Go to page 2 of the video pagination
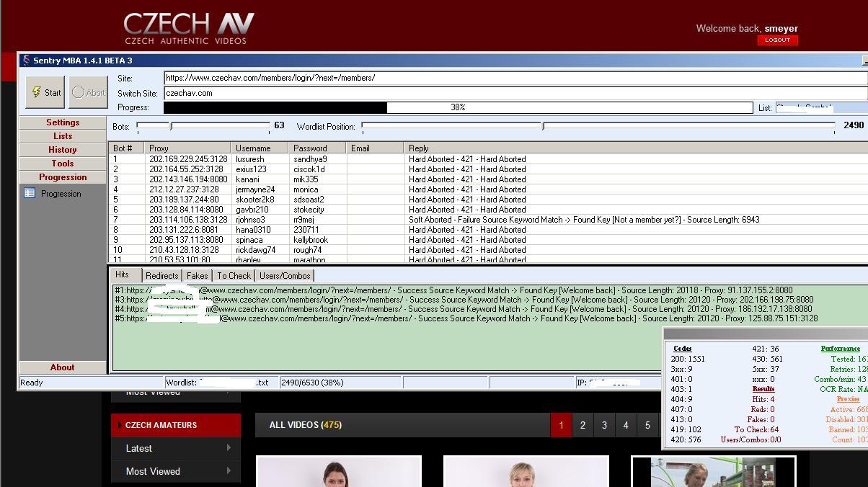The image size is (868, 487). click(x=583, y=425)
